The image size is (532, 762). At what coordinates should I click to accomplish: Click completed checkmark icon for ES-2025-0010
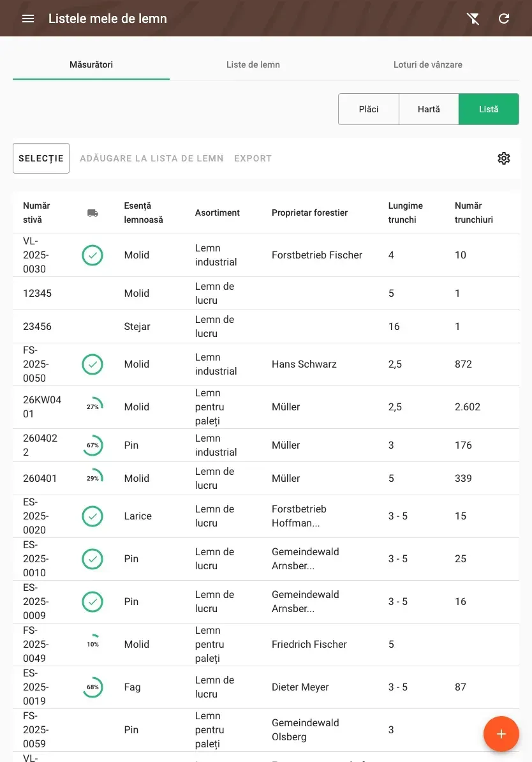[92, 559]
